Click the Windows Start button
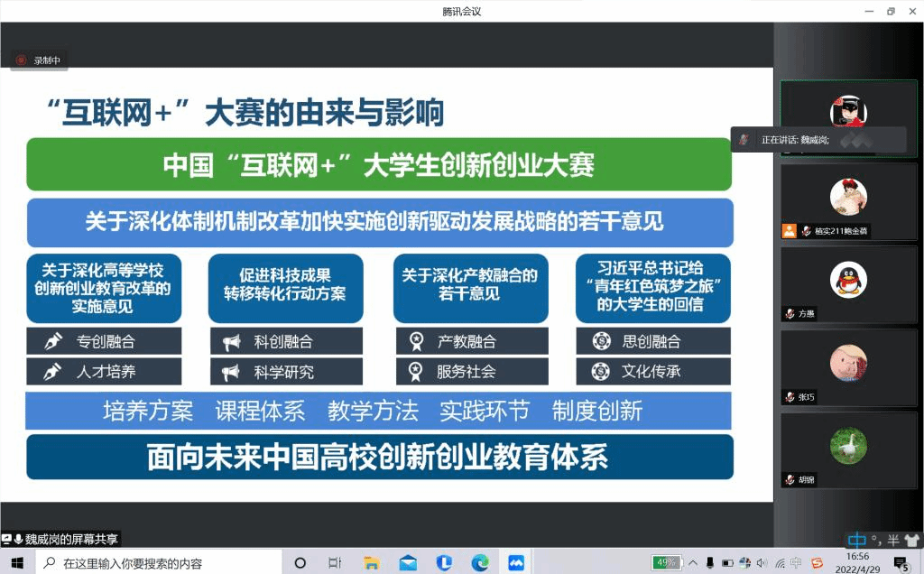 [x=18, y=563]
